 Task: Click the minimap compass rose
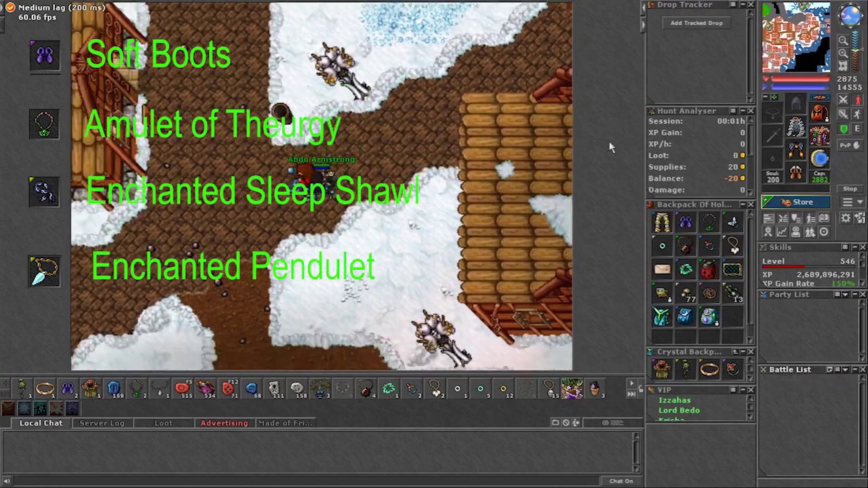850,15
